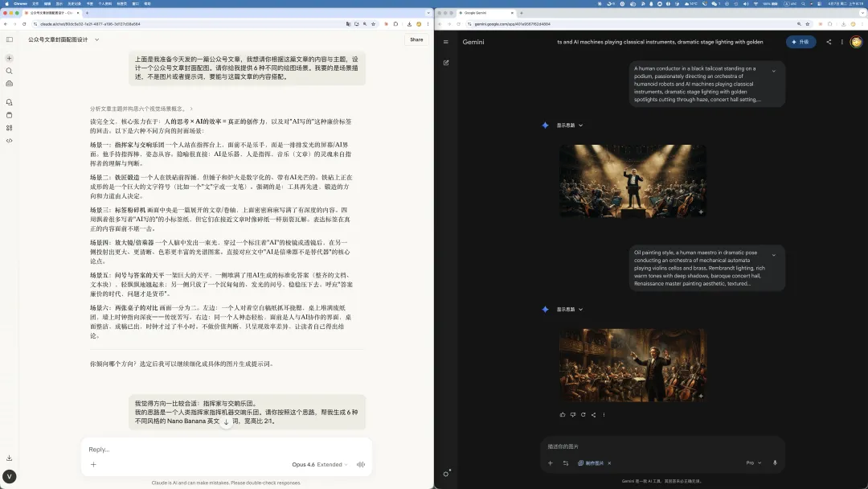Click the attach plus icon in Gemini's input bar
868x489 pixels.
(550, 462)
